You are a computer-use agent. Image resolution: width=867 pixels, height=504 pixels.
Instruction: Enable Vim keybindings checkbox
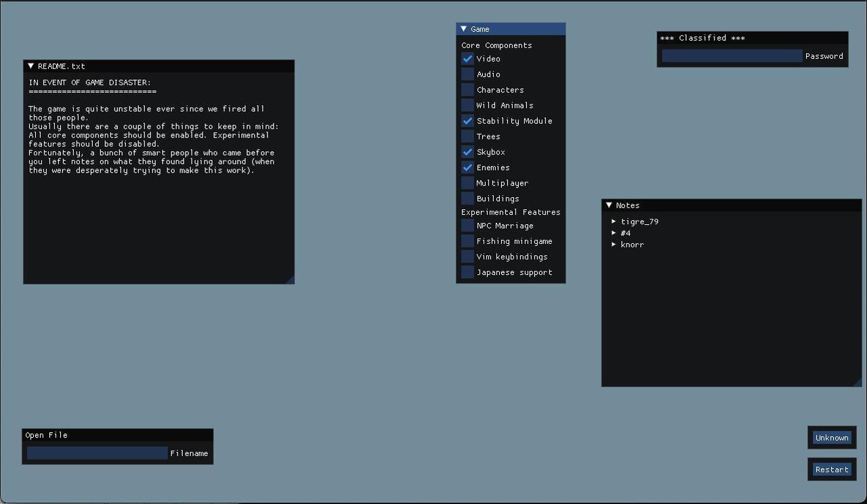[467, 257]
